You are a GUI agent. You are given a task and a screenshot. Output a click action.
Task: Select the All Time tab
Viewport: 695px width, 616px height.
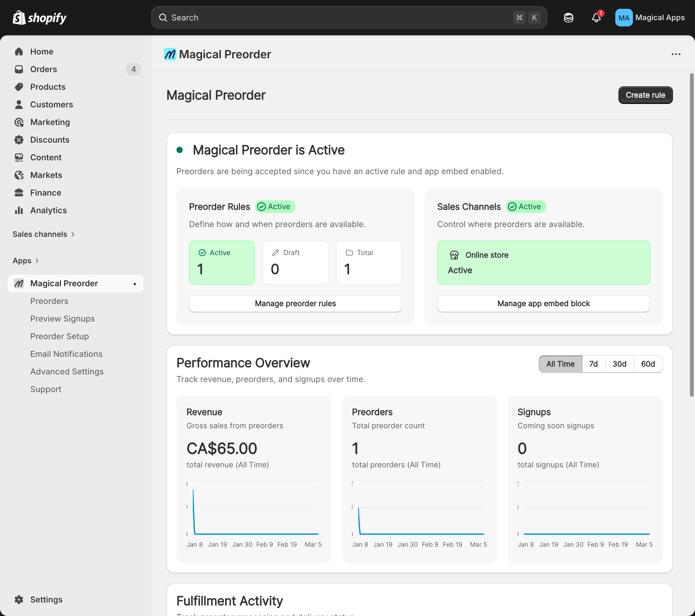point(560,364)
